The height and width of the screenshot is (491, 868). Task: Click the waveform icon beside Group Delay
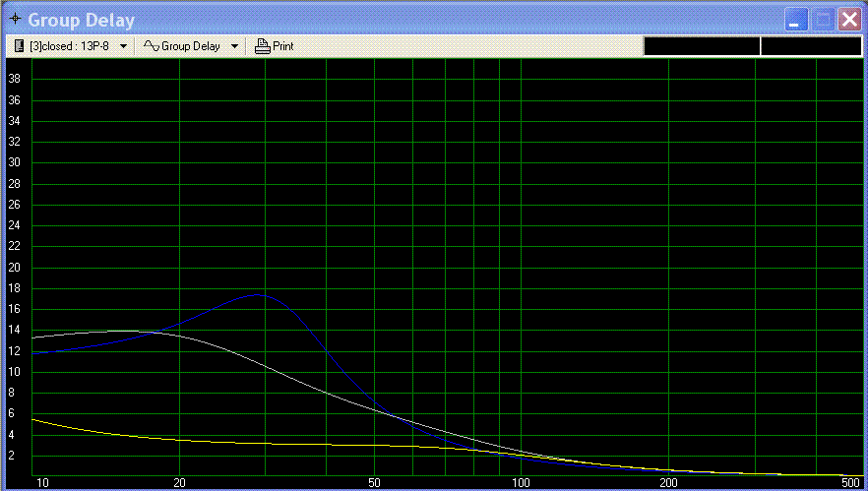(152, 46)
